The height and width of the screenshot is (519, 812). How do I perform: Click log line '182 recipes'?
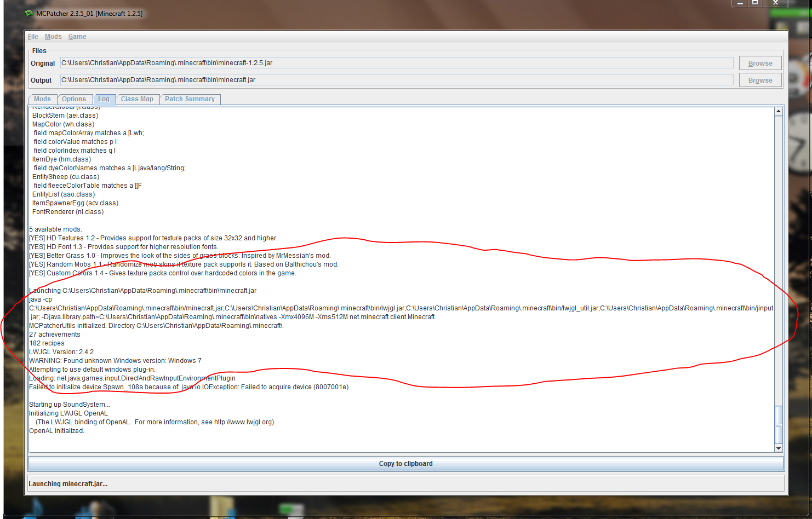point(47,343)
